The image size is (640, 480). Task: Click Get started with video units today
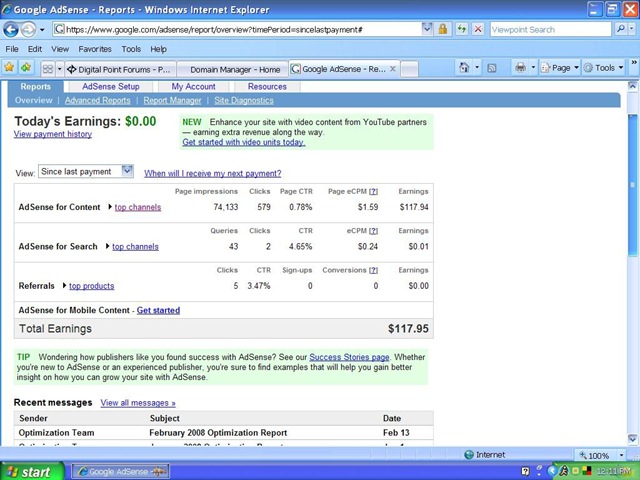pos(244,142)
